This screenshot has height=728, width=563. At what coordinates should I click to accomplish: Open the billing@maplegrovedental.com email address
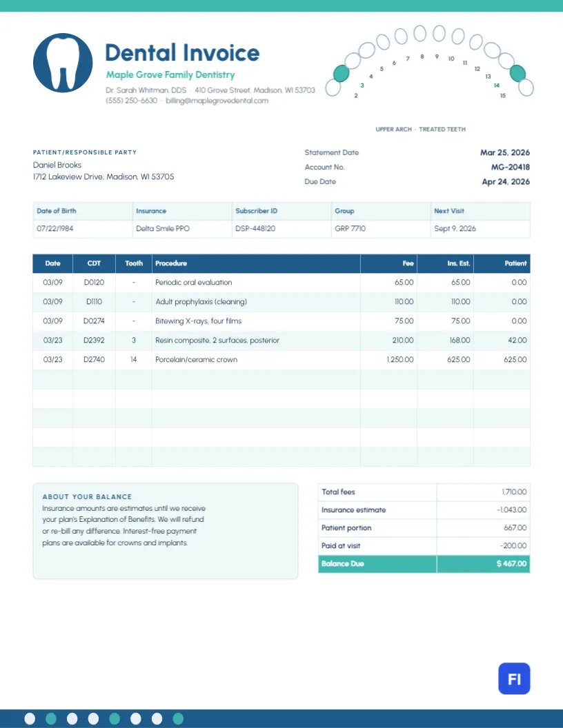click(x=217, y=100)
